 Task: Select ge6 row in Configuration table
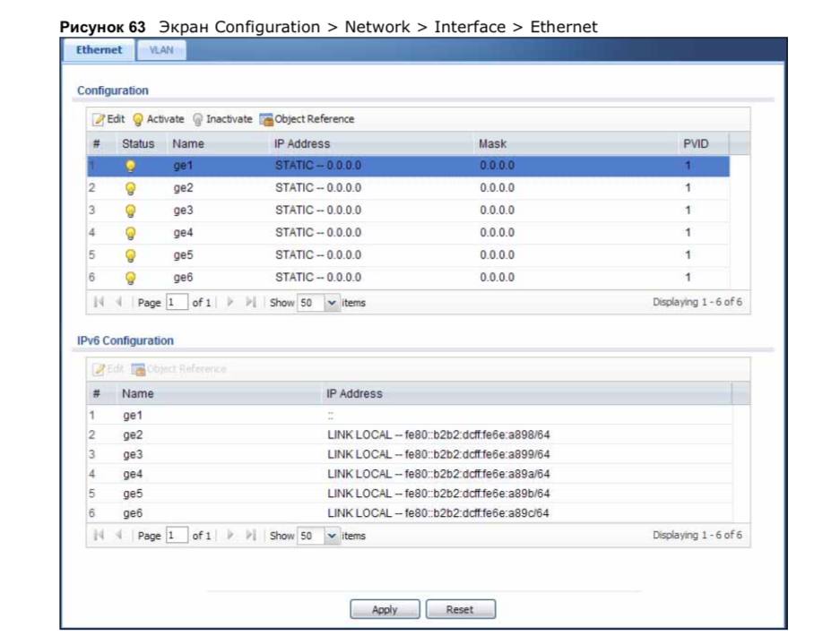click(408, 279)
